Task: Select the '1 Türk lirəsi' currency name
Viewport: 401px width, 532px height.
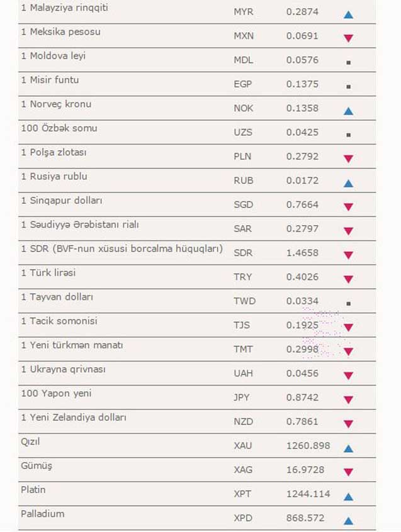Action: pyautogui.click(x=50, y=273)
